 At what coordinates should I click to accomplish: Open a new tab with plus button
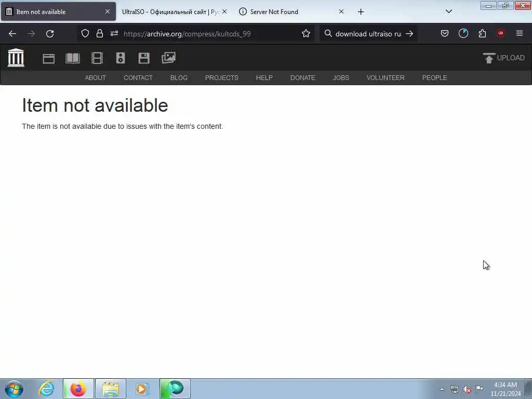pyautogui.click(x=361, y=12)
